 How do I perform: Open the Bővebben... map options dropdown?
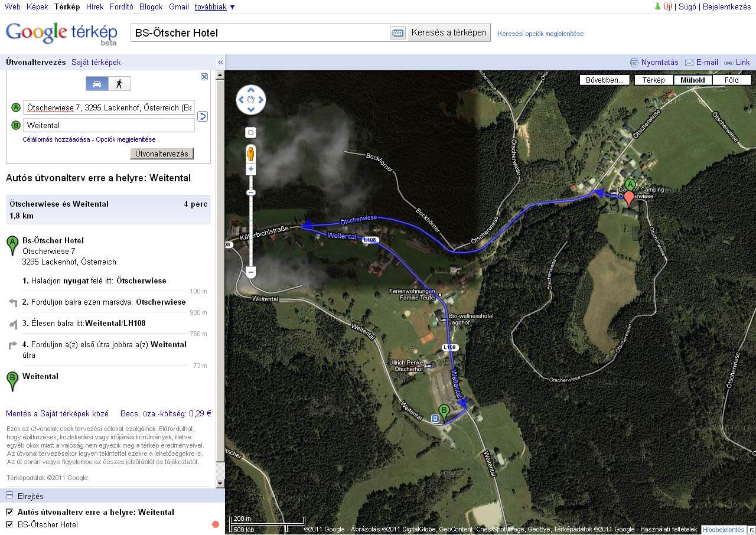point(604,80)
